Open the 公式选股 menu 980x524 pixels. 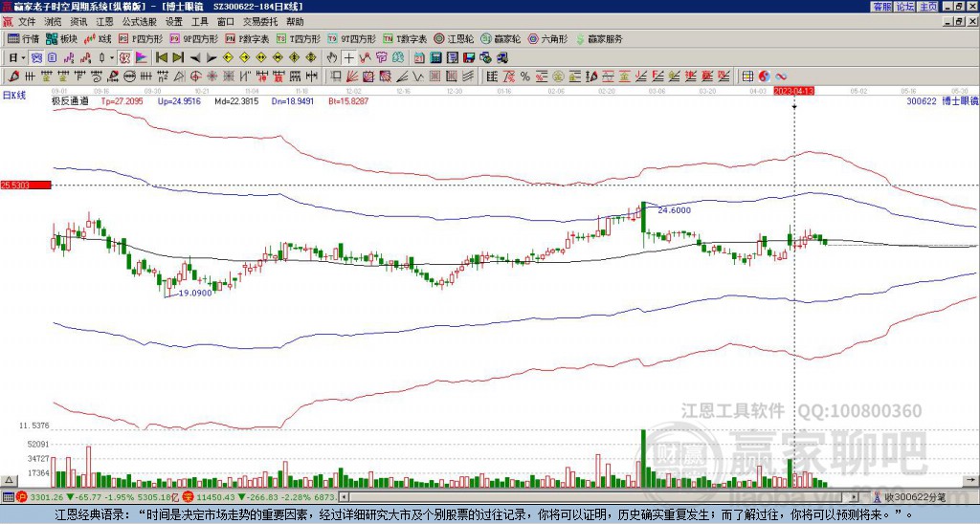[x=140, y=22]
